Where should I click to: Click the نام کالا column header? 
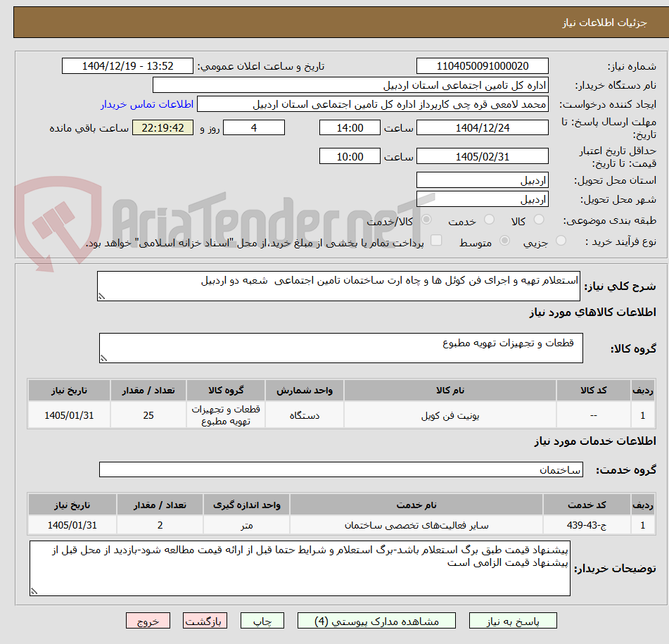point(450,390)
